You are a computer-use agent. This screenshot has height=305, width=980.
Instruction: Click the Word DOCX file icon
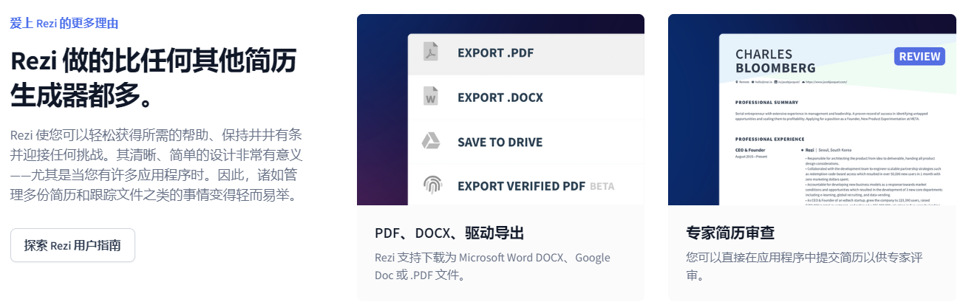(431, 97)
